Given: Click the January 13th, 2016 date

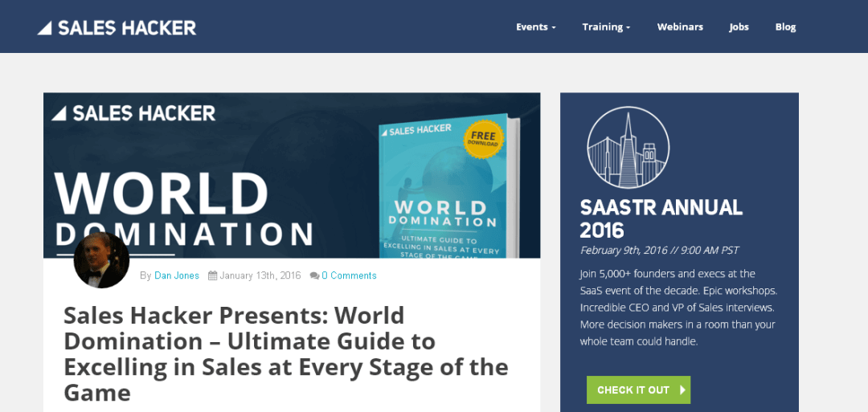Looking at the screenshot, I should (x=260, y=275).
